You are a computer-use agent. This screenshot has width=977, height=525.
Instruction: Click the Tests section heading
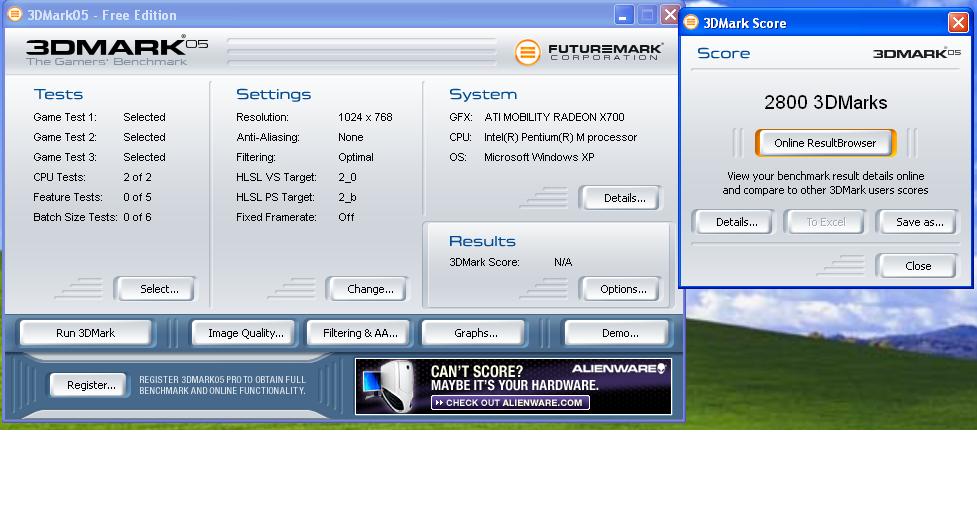coord(58,94)
